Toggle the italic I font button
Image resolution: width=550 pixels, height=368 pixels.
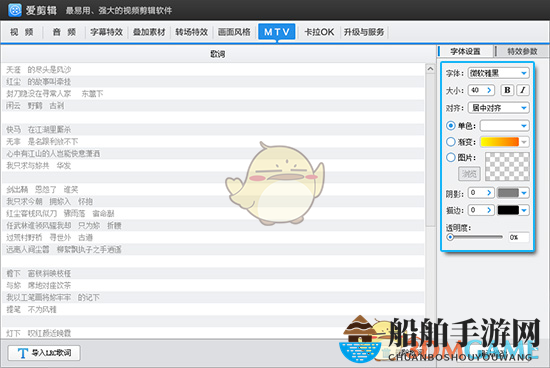point(523,90)
